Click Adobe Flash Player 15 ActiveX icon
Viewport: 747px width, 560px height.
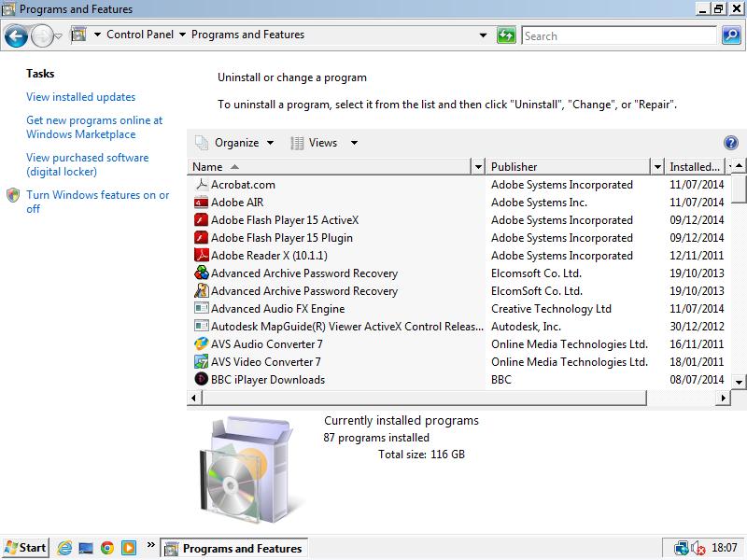(202, 220)
